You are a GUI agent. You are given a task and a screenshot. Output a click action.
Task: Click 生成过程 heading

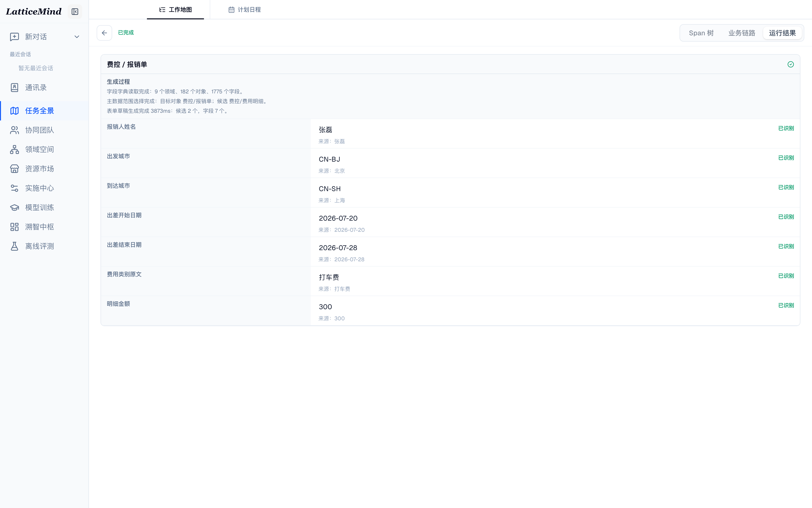[x=118, y=82]
